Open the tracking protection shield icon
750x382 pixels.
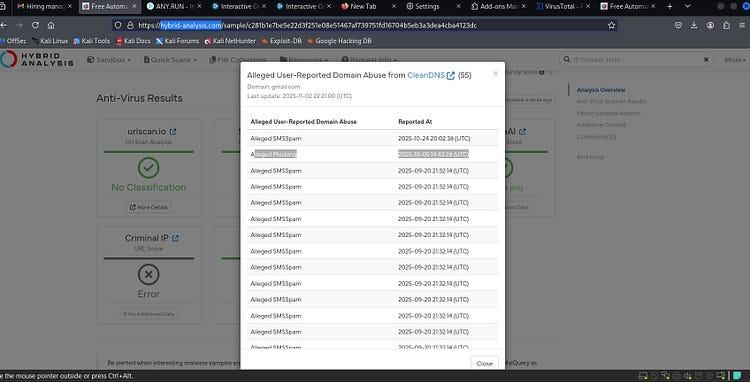click(119, 25)
